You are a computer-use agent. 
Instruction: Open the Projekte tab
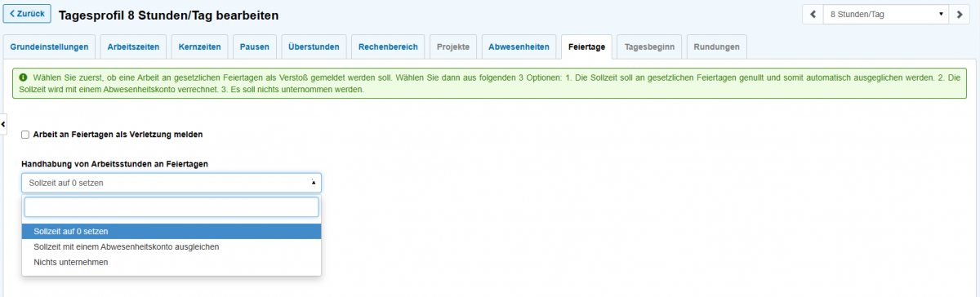(x=453, y=47)
